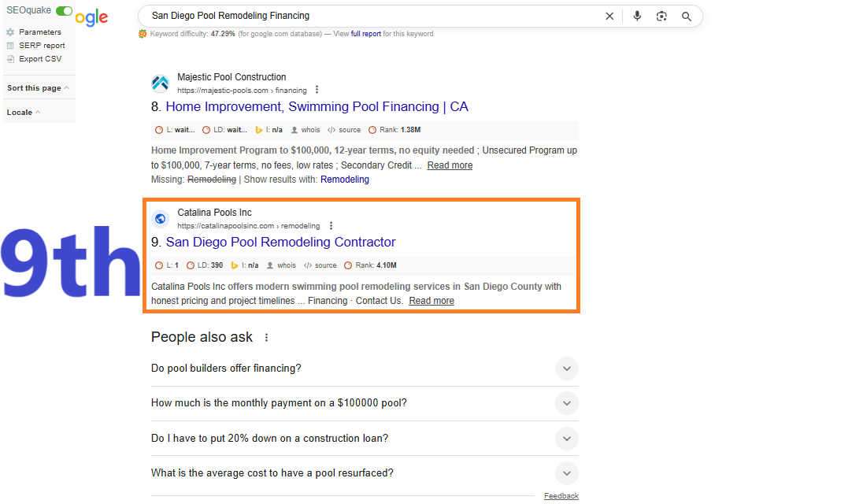The height and width of the screenshot is (504, 863).
Task: Toggle the SEOquake switch off
Action: [64, 11]
